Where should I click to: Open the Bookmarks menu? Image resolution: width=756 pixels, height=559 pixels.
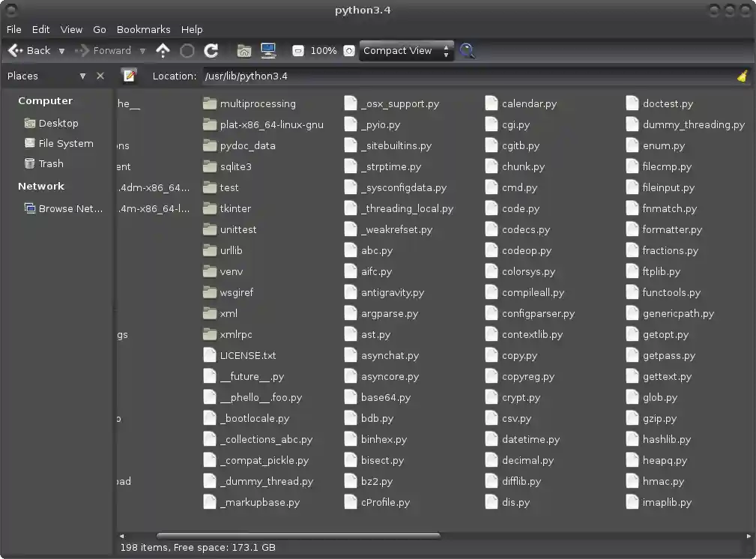pyautogui.click(x=143, y=29)
